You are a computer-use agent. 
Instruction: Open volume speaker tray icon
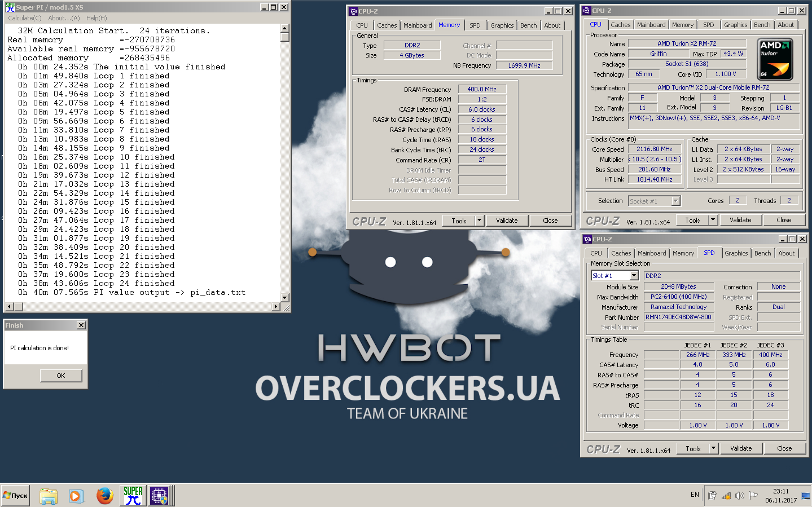pyautogui.click(x=739, y=496)
